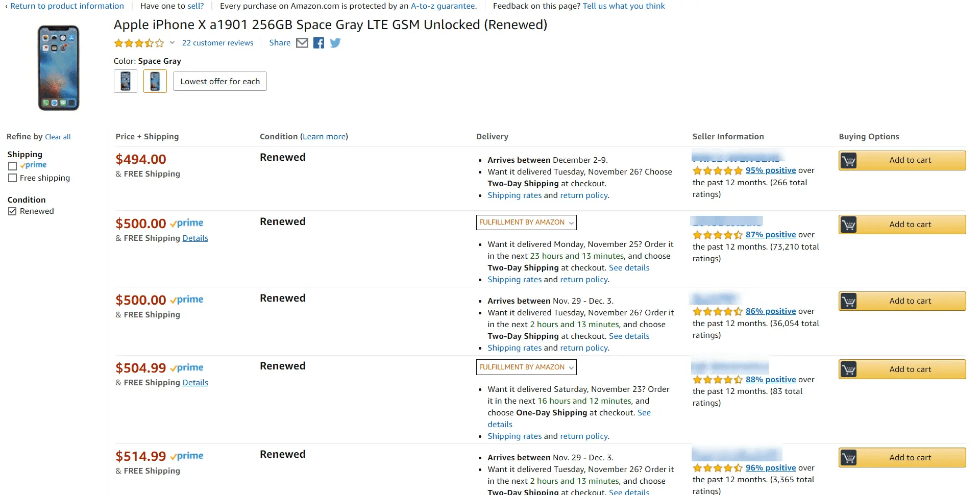Open Details link under $504.99 shipping
980x495 pixels.
tap(195, 383)
